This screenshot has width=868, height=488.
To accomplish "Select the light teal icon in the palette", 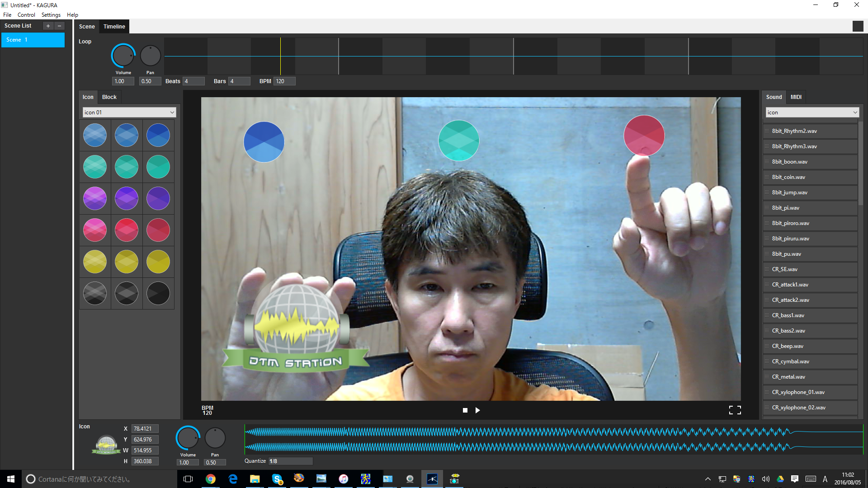I will (x=95, y=167).
